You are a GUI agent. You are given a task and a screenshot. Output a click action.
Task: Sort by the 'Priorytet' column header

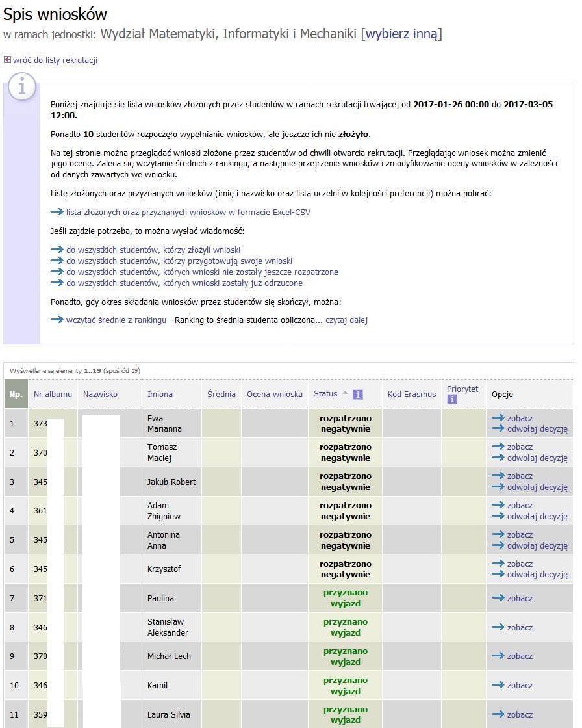pyautogui.click(x=462, y=389)
